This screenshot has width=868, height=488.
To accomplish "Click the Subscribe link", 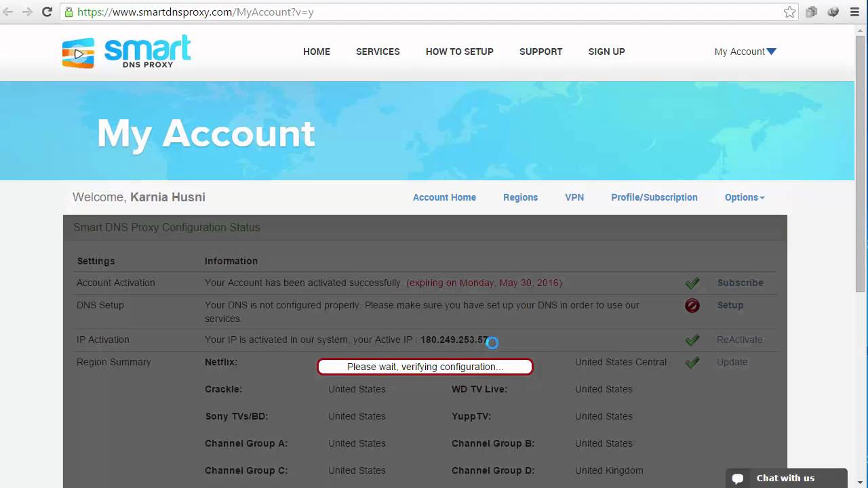I will point(740,283).
